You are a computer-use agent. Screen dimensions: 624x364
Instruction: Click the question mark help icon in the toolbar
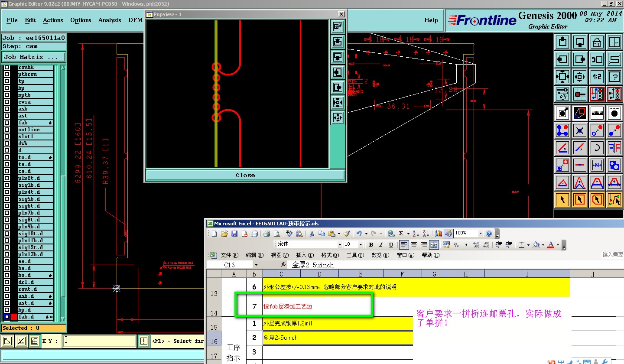614,77
